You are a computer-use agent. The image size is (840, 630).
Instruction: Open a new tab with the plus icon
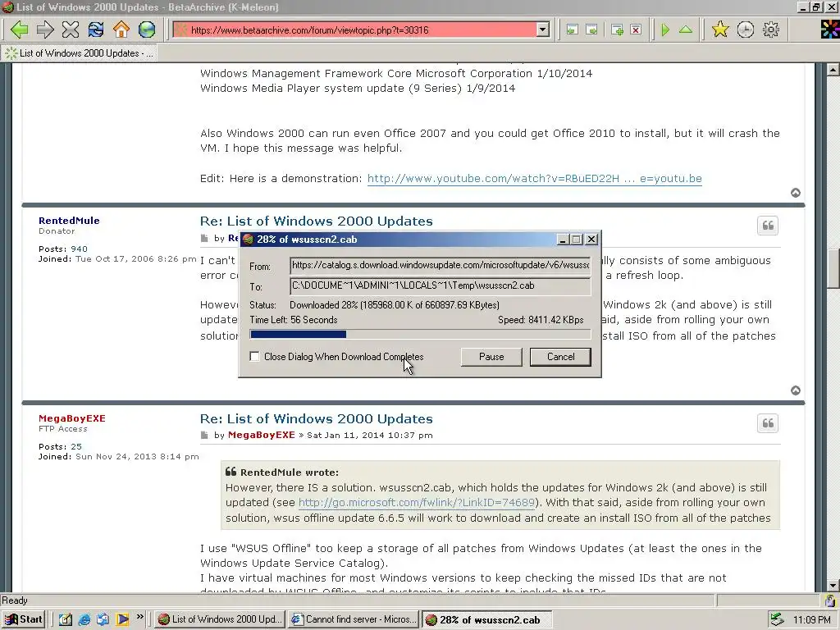617,30
